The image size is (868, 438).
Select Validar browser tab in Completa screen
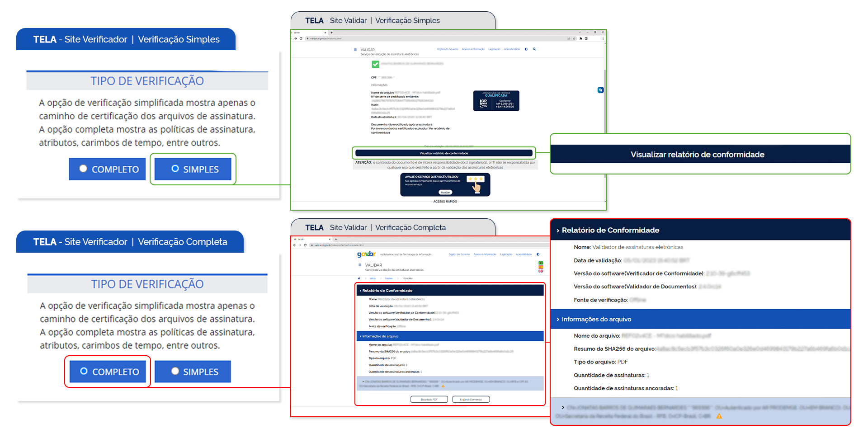pos(313,239)
